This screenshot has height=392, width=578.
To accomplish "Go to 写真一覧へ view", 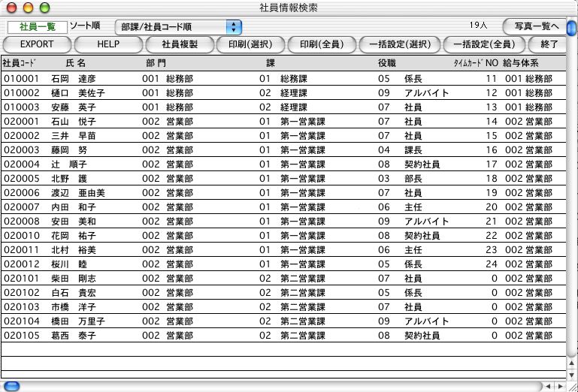I will (536, 26).
